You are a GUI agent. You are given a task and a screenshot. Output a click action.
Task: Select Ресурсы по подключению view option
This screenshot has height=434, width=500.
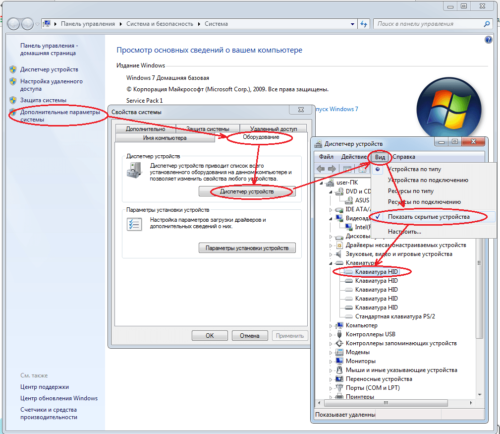[x=424, y=202]
